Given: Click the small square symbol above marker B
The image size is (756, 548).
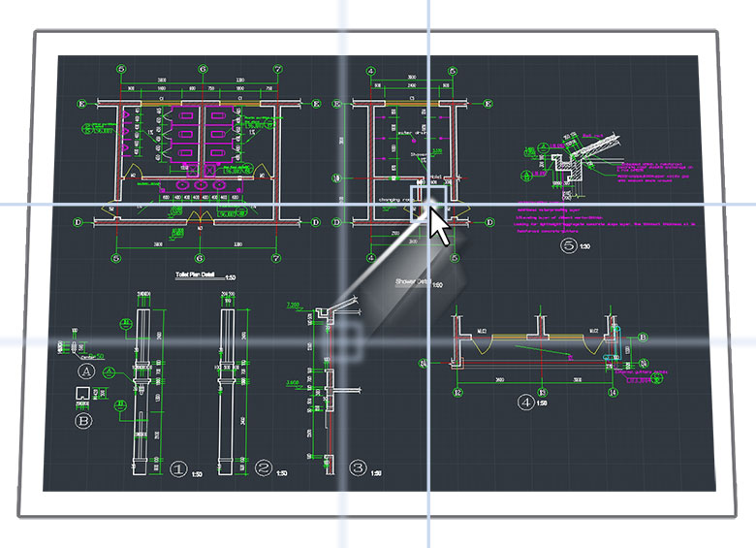Looking at the screenshot, I should (x=83, y=393).
